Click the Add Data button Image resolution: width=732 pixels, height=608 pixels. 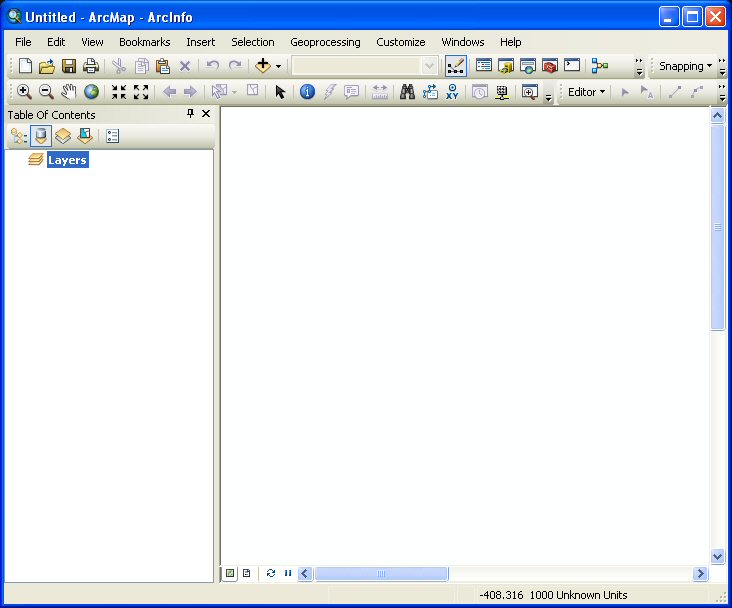(263, 66)
